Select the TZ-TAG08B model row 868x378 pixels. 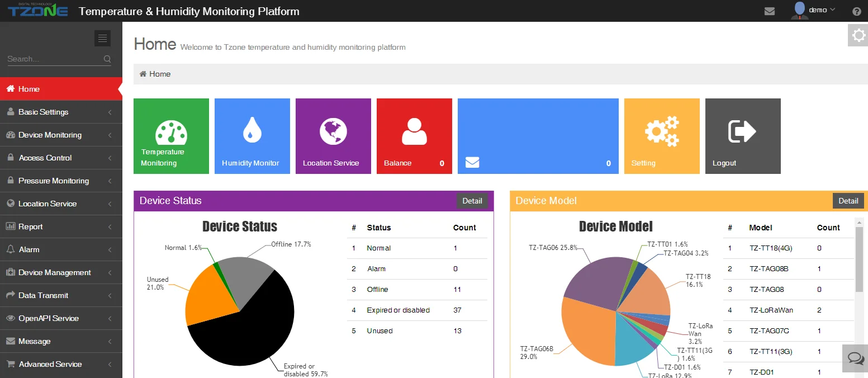(x=789, y=269)
